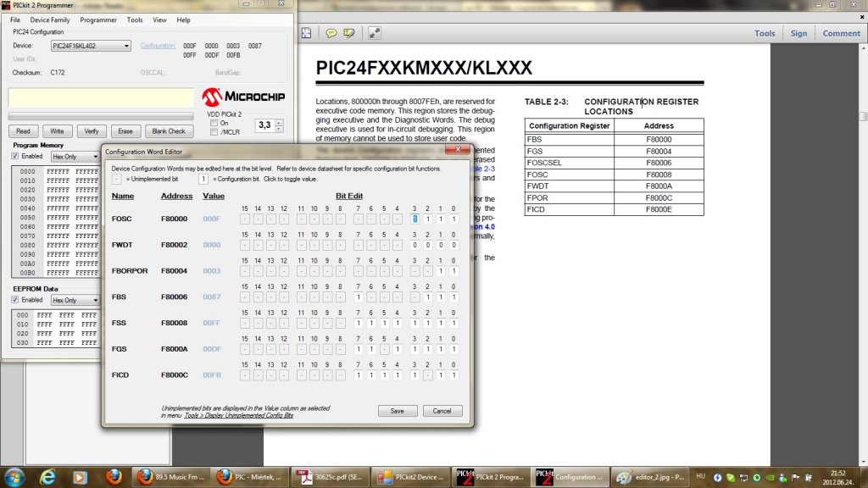Click the pinned Firefox icon on the taskbar
Viewport: 868px width, 488px height.
click(114, 477)
